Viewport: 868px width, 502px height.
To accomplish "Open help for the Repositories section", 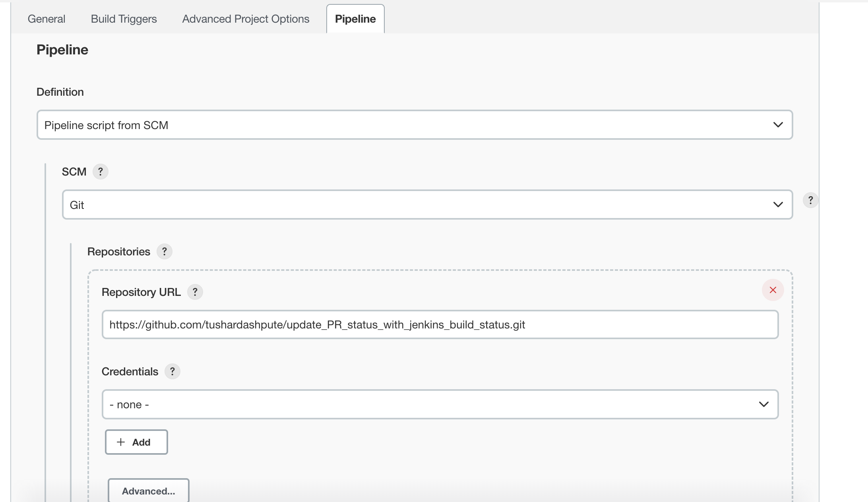I will coord(164,251).
